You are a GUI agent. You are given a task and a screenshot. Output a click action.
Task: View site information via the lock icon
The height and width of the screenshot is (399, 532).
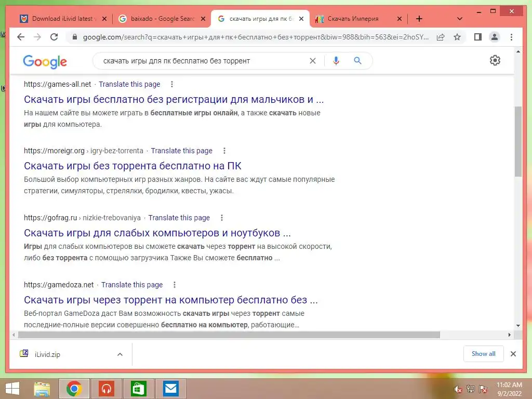click(x=75, y=37)
